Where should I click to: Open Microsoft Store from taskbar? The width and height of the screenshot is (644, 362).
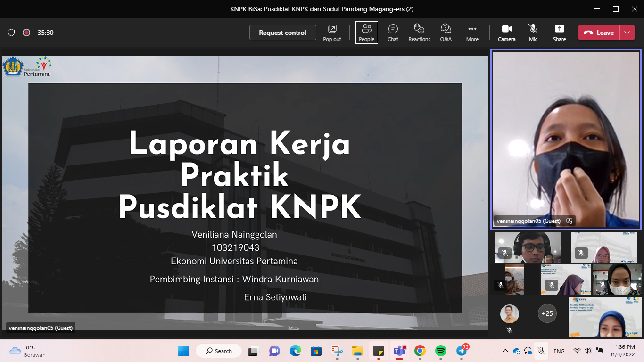pyautogui.click(x=316, y=351)
